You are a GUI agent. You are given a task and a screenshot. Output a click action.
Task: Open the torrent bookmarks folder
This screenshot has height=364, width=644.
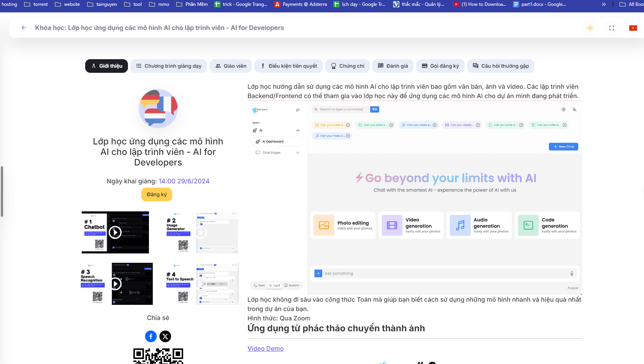[x=36, y=4]
